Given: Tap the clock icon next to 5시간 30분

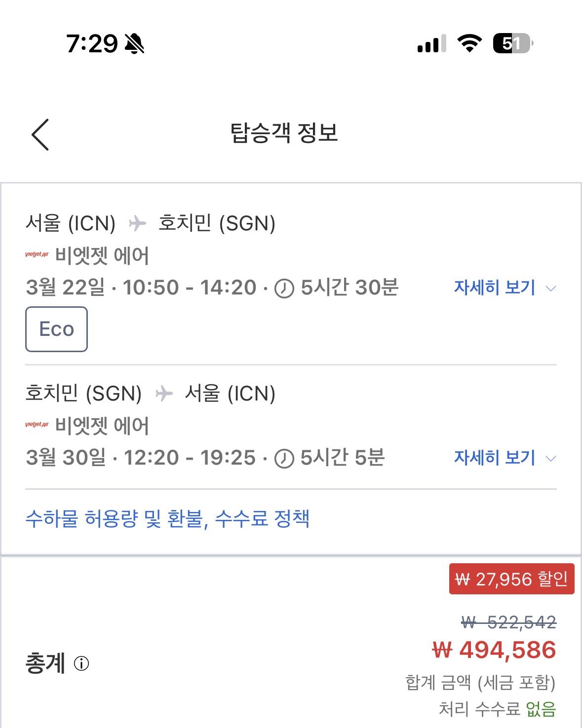Looking at the screenshot, I should pos(284,289).
